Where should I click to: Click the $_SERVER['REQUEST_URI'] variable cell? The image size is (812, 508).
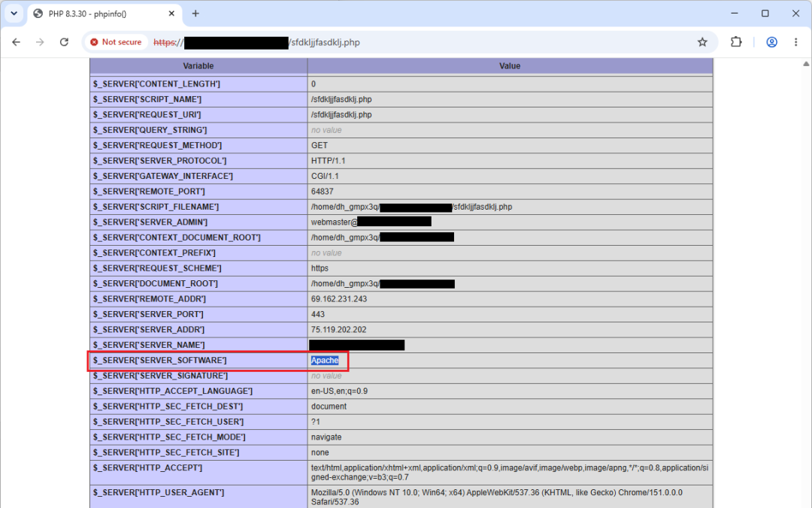(198, 114)
